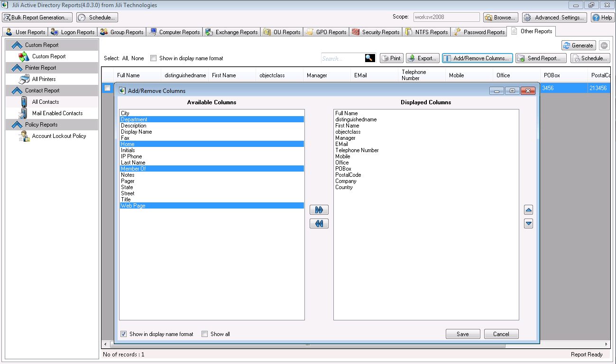This screenshot has height=364, width=616.
Task: Select Telephone Number in Displayed Columns
Action: [426, 150]
